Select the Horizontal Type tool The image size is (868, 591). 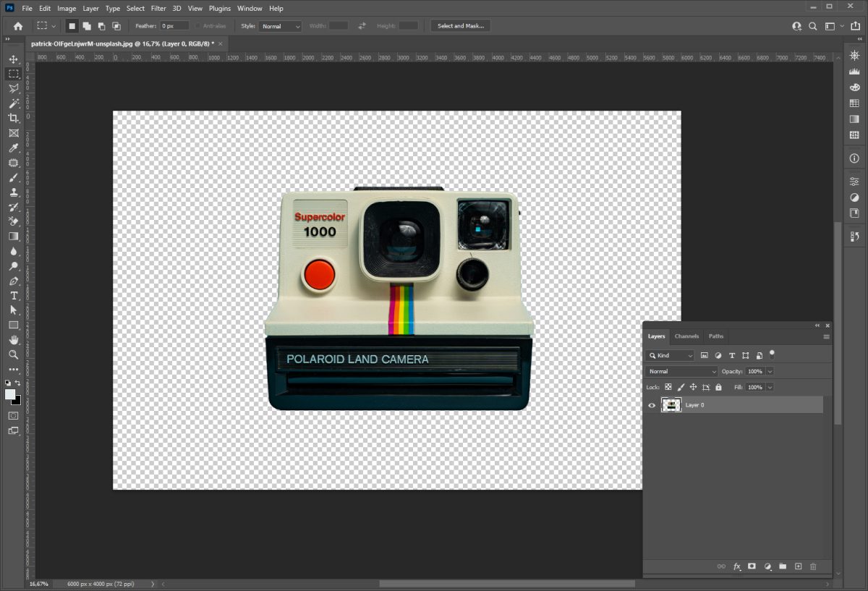(x=13, y=296)
